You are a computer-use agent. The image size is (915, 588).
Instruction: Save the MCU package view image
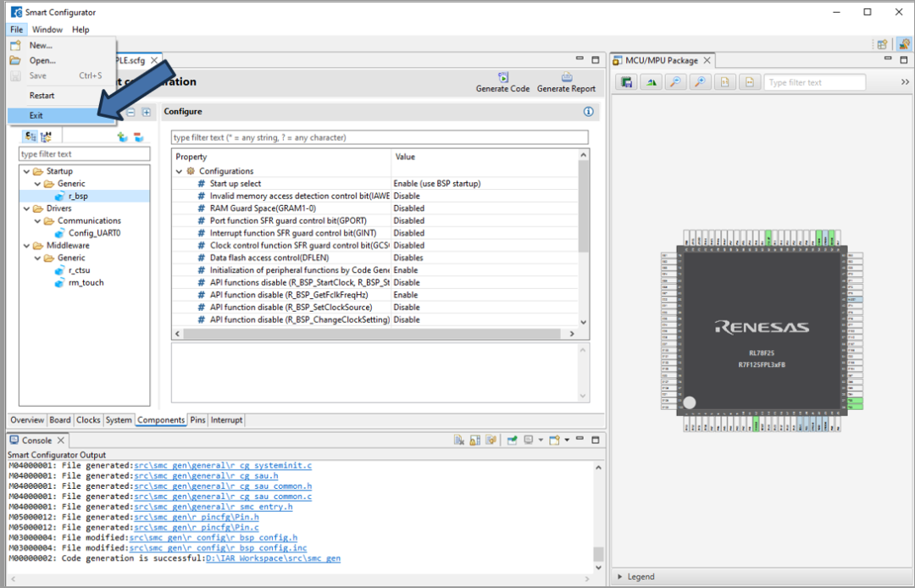pyautogui.click(x=627, y=82)
